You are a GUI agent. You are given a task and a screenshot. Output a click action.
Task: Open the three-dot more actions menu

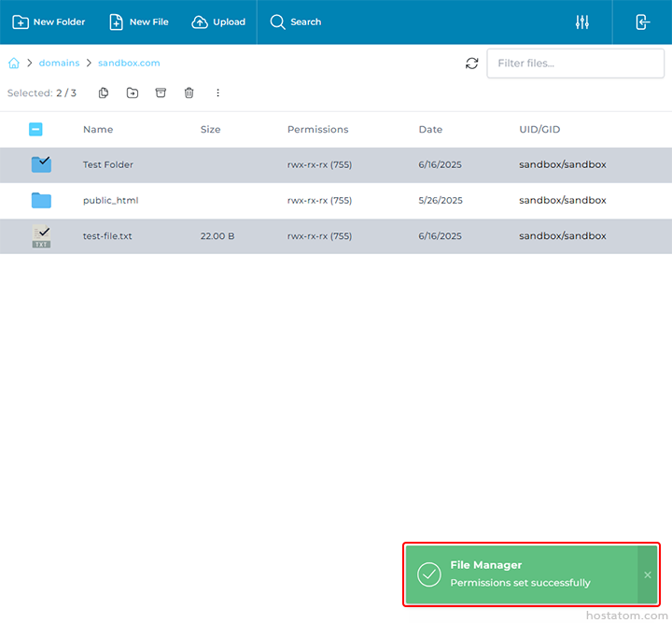pyautogui.click(x=218, y=92)
